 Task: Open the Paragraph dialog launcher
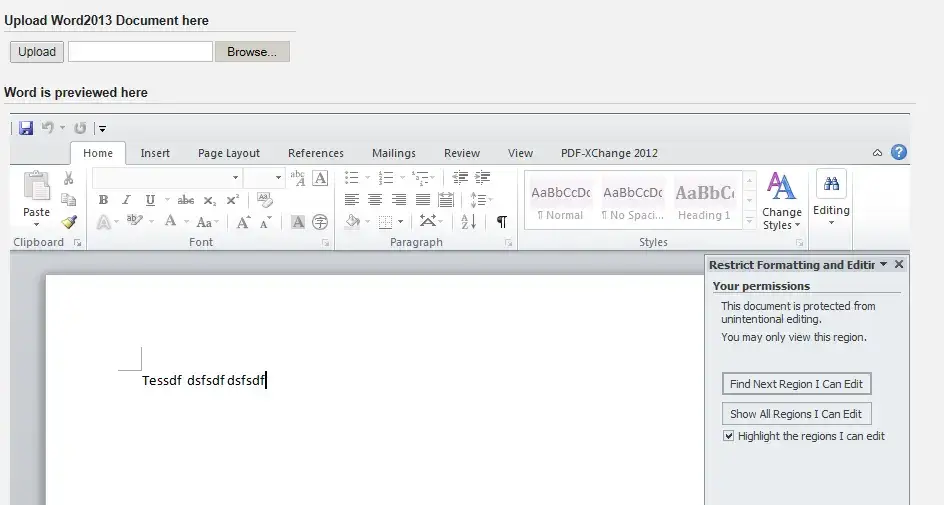(509, 243)
